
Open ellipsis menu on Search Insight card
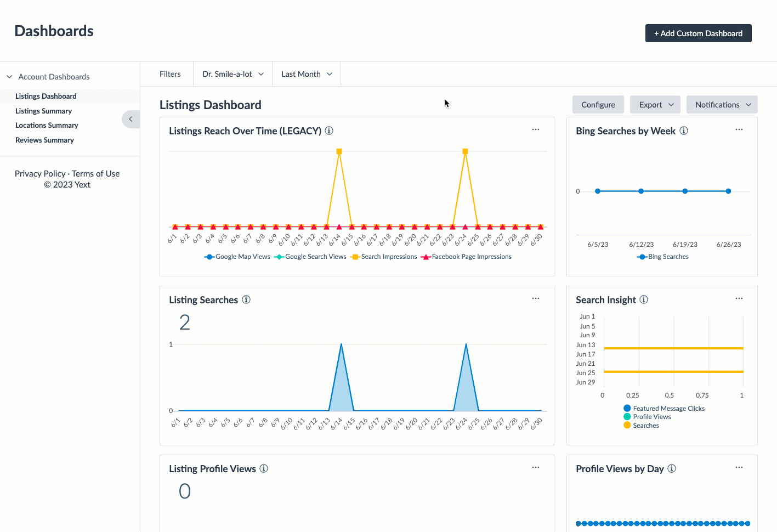(x=739, y=299)
